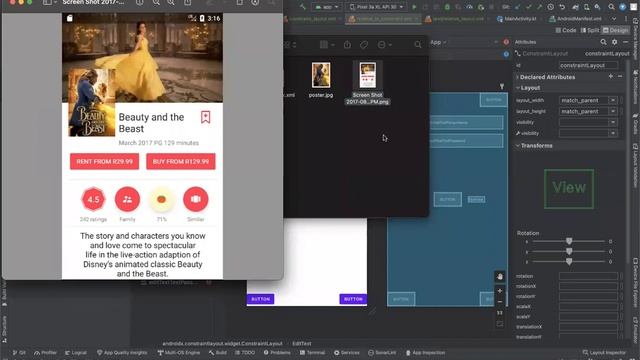Viewport: 640px width, 360px height.
Task: Open Search Everywhere magnifier in the top toolbar
Action: point(611,7)
